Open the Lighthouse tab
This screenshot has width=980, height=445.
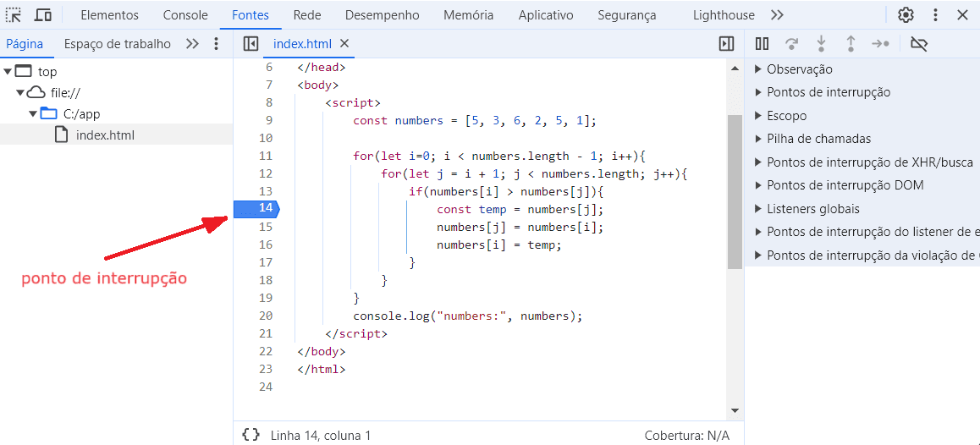point(724,15)
